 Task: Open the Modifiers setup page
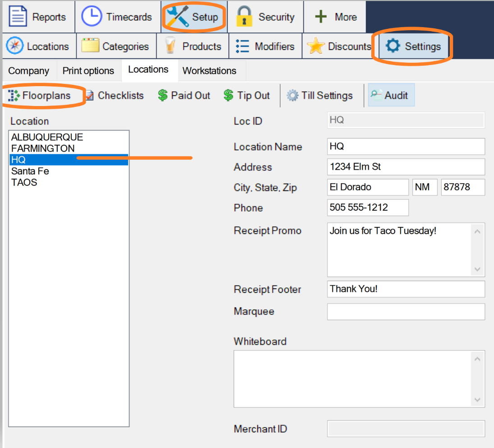tap(265, 46)
